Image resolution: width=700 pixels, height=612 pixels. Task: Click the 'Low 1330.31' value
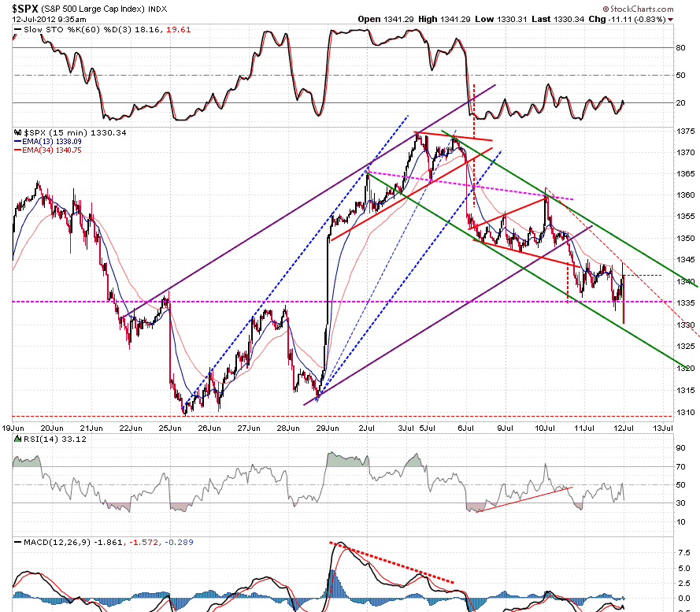pyautogui.click(x=501, y=19)
